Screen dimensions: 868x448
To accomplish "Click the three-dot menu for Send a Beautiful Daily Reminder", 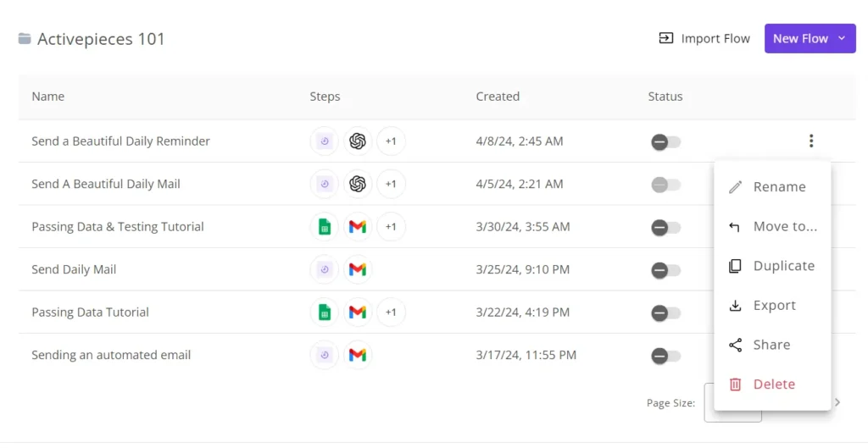I will [x=811, y=141].
